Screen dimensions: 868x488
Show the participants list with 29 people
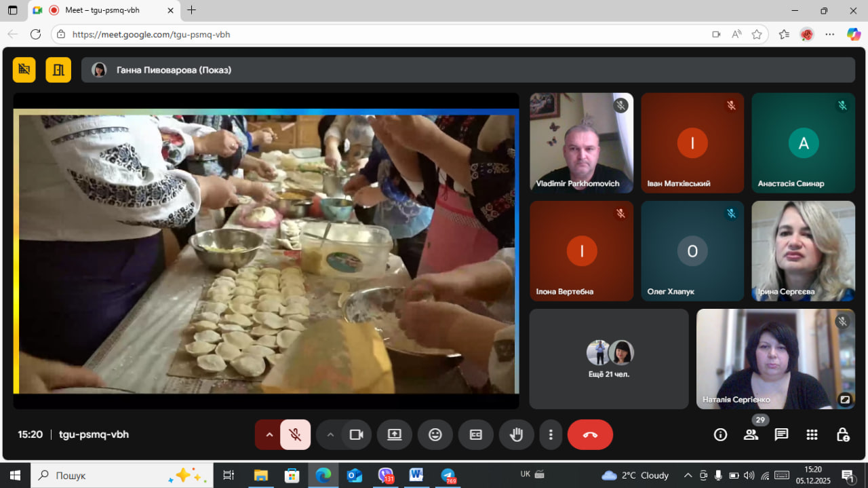pyautogui.click(x=751, y=435)
